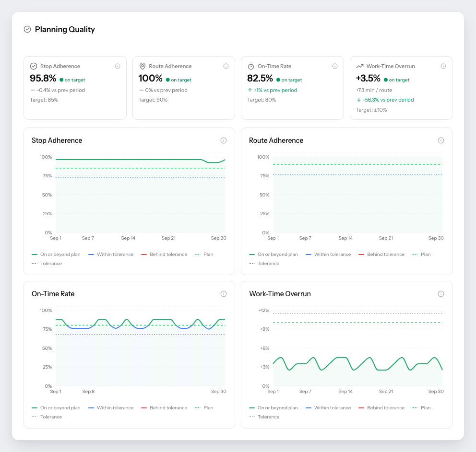This screenshot has height=452, width=476.
Task: Show info for Route Adherence chart
Action: click(x=441, y=140)
